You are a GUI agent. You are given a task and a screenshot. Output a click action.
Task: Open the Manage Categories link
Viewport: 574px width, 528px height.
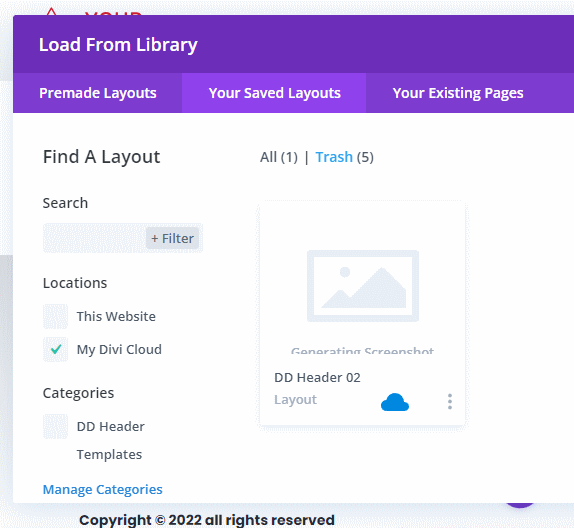[102, 489]
